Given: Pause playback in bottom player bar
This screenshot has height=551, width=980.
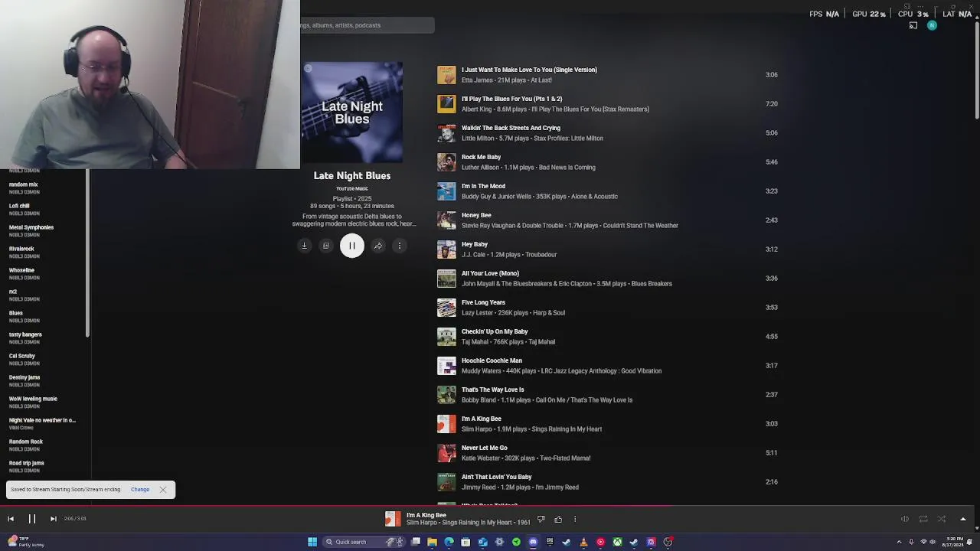Looking at the screenshot, I should click(x=32, y=519).
